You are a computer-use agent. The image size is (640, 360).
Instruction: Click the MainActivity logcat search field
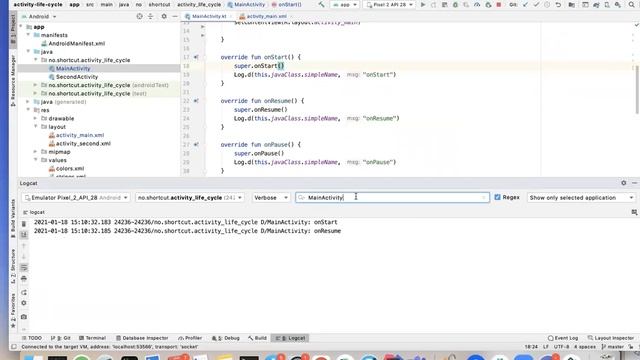coord(392,198)
